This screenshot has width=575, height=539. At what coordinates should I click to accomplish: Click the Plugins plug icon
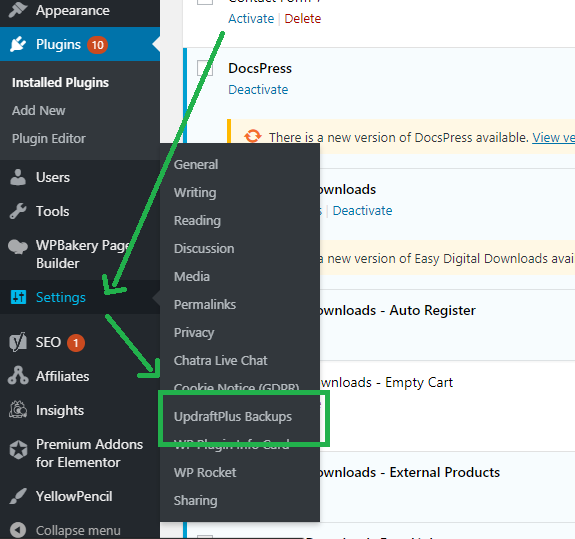pos(18,44)
